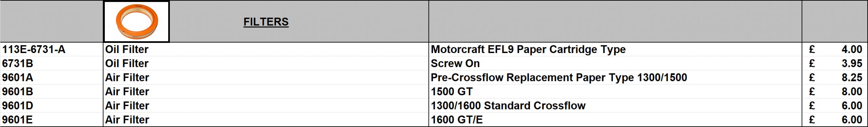
Task: Select part number 9601E cell
Action: 52,120
